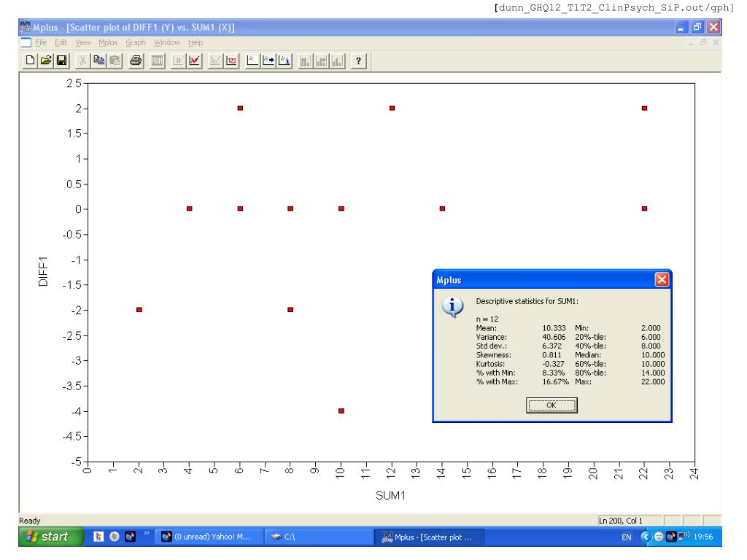Save using the floppy disk icon

point(61,61)
